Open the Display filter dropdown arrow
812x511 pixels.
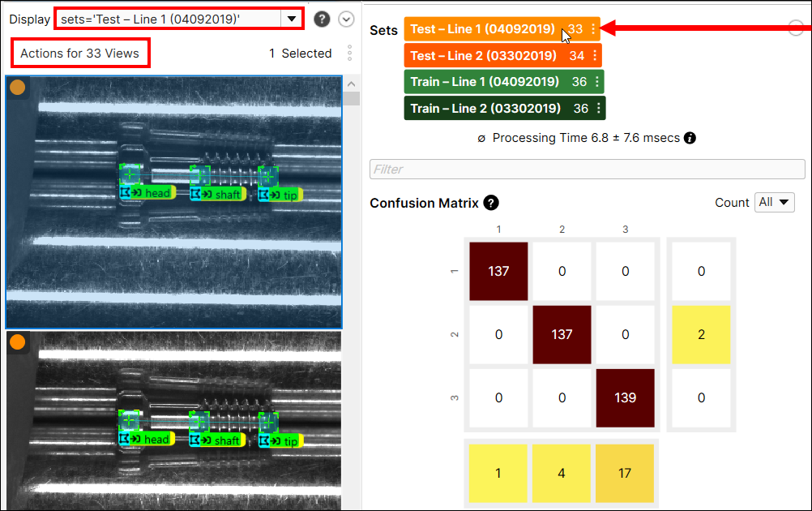coord(290,19)
